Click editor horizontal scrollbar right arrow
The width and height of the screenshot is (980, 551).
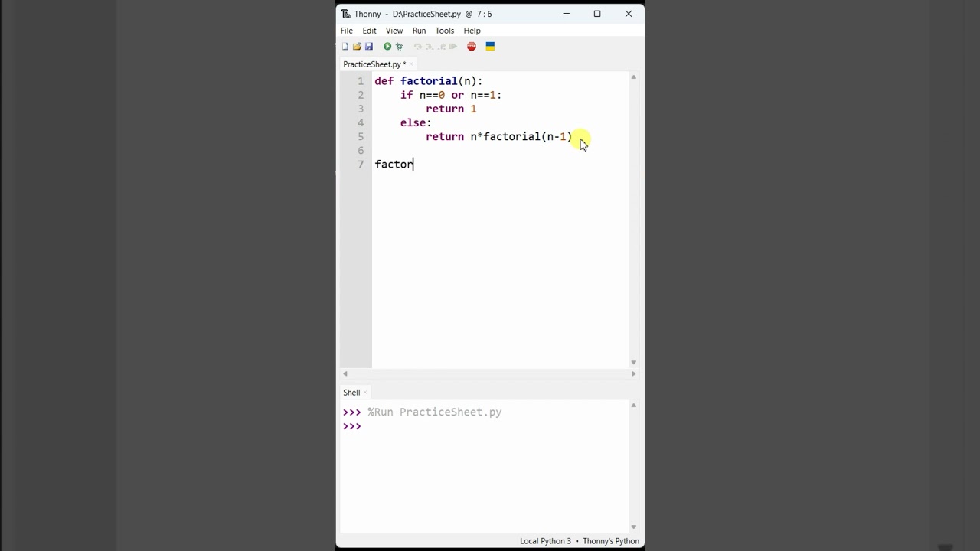pos(634,373)
